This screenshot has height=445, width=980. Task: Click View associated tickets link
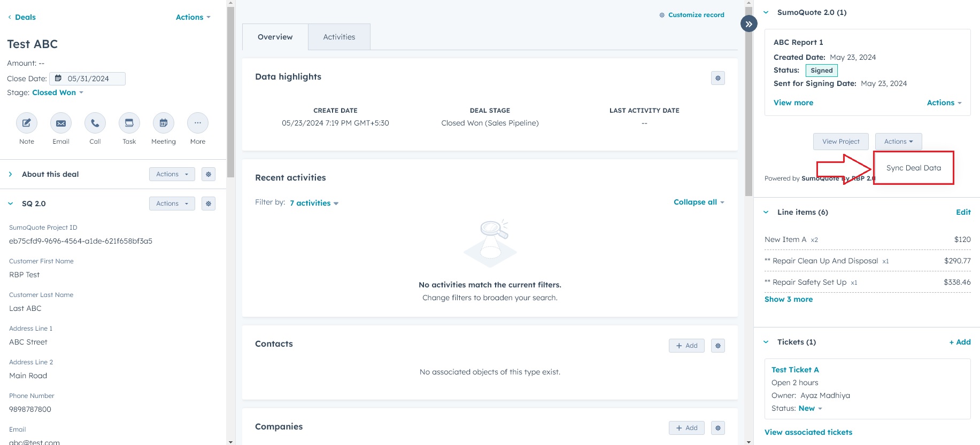[x=808, y=432]
